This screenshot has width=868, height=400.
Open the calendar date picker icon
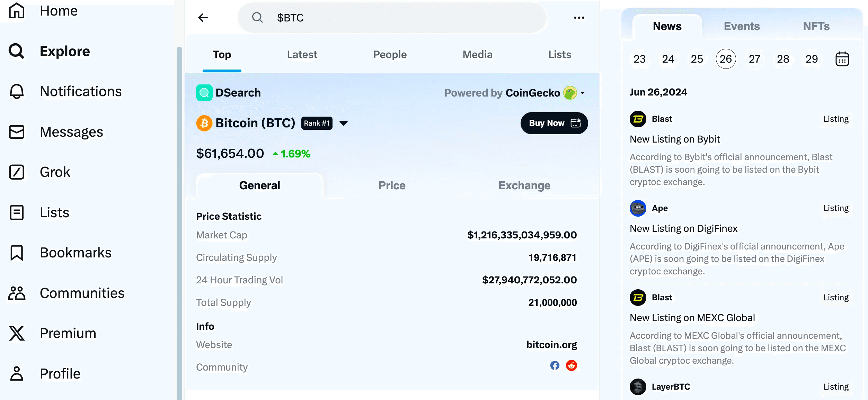click(x=842, y=59)
